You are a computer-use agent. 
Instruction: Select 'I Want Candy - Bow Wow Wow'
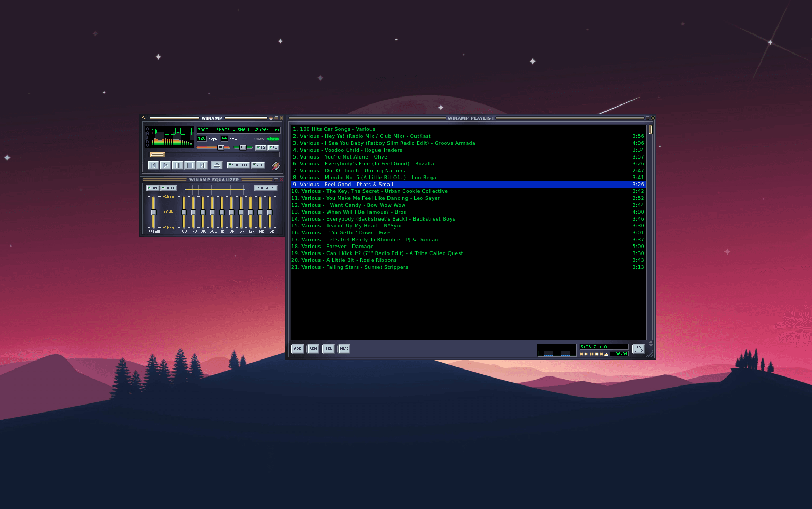click(x=468, y=205)
